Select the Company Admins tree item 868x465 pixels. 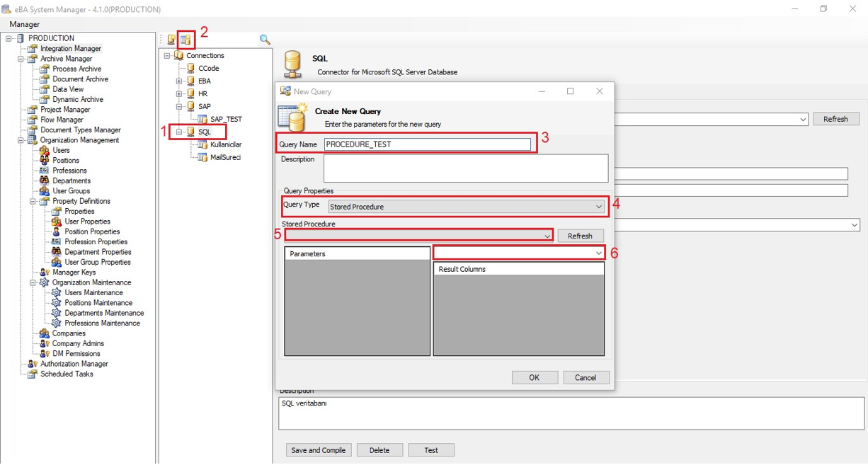pyautogui.click(x=78, y=343)
